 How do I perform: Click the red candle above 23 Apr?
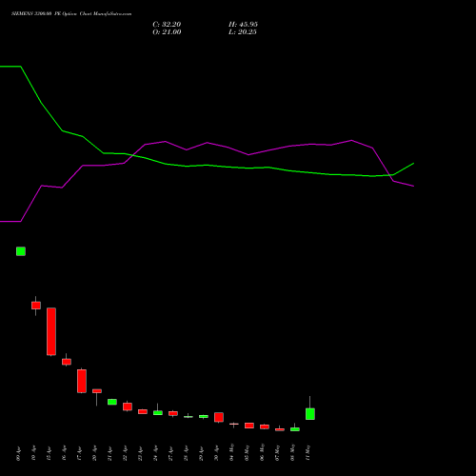143,411
